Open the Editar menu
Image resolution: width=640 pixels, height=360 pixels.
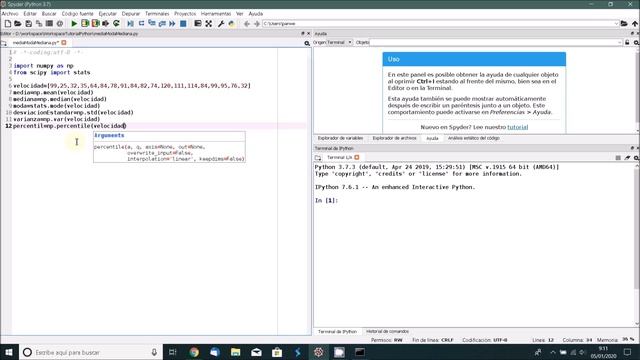[30, 13]
